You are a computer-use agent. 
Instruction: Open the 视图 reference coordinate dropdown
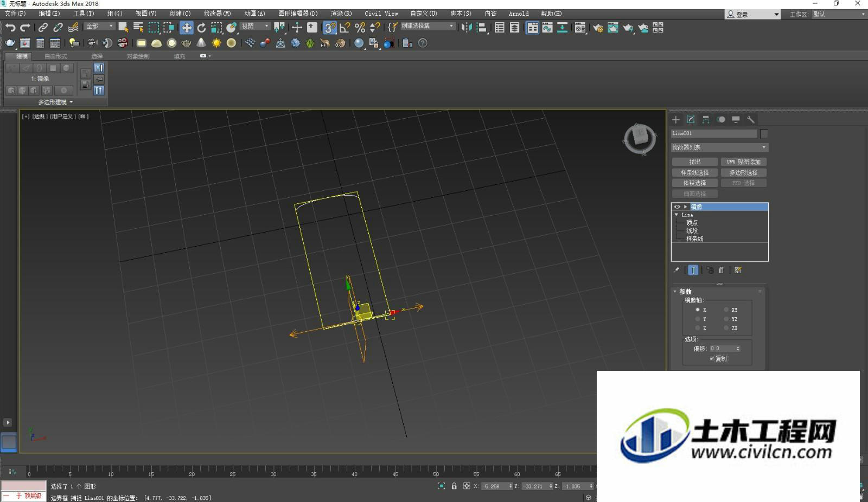coord(256,26)
